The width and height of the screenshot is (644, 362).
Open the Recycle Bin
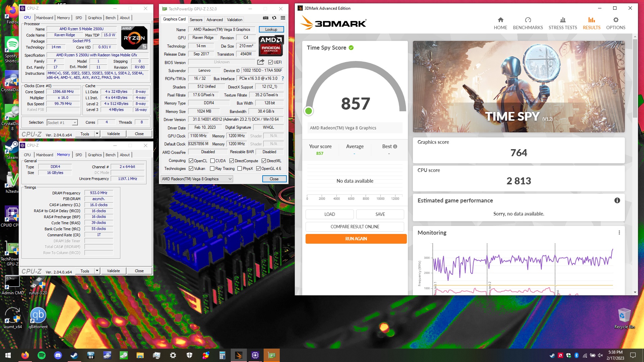(624, 318)
